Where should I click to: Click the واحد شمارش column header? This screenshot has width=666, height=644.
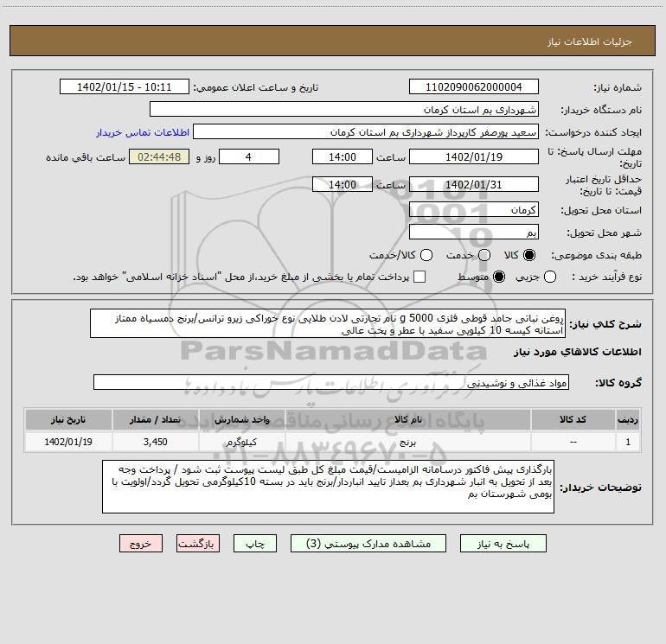click(241, 419)
